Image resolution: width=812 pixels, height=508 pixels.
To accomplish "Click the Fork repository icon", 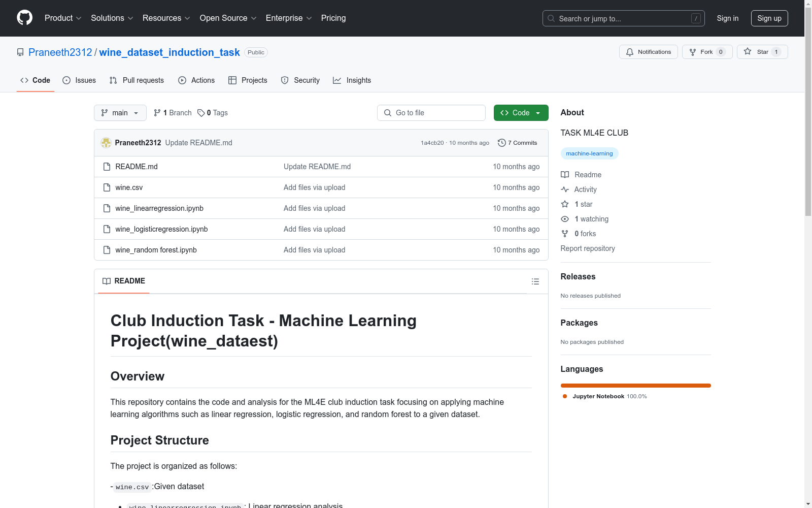I will point(693,52).
